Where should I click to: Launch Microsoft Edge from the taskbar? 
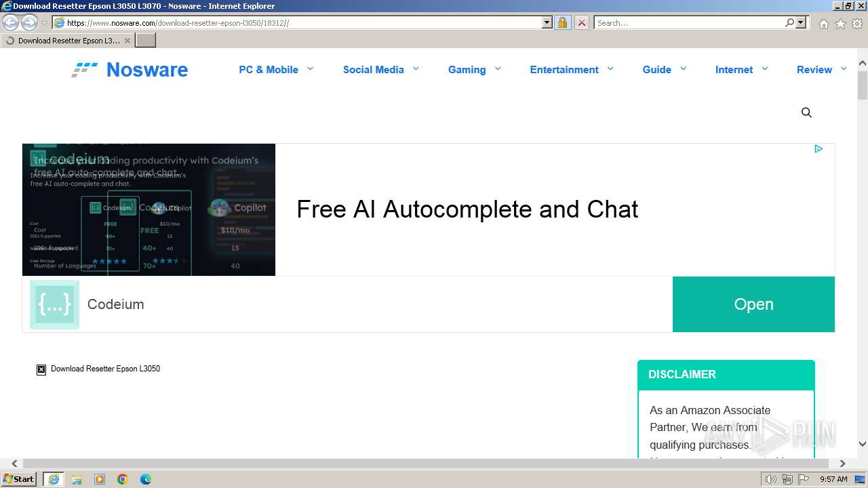click(x=146, y=479)
